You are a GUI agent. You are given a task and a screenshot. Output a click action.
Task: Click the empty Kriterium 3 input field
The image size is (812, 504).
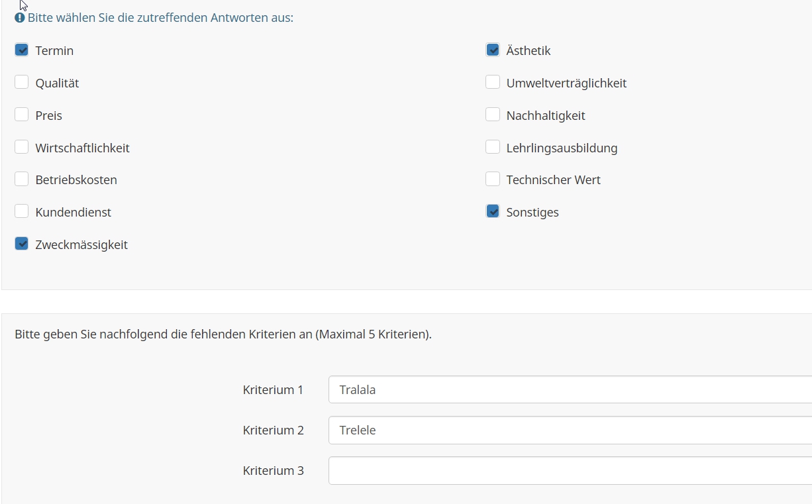[x=570, y=470]
